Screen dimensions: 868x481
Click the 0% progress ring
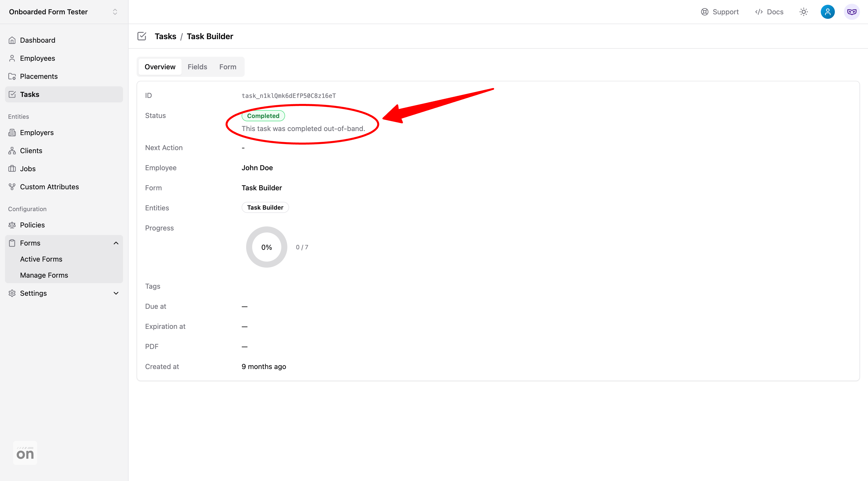(x=266, y=247)
